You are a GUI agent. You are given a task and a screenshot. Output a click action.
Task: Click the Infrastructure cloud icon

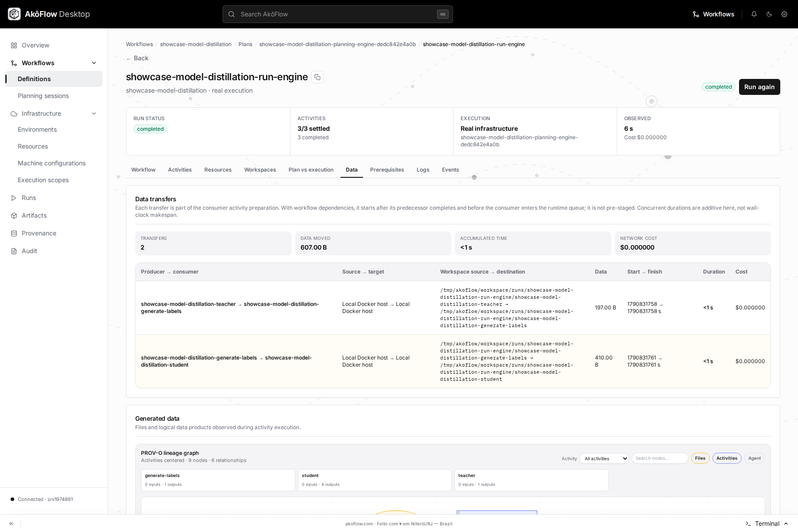click(x=14, y=113)
